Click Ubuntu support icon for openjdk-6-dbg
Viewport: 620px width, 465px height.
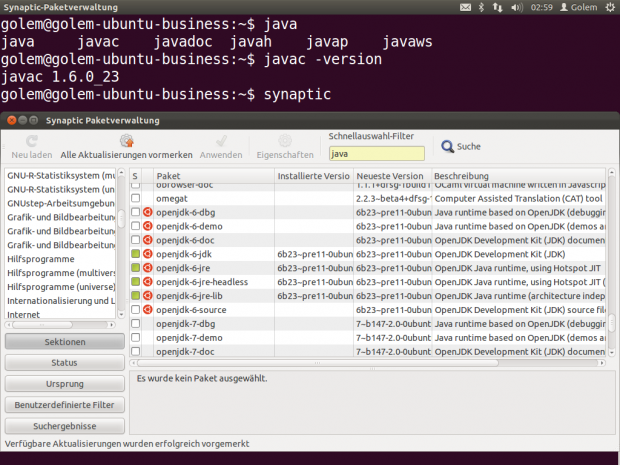pyautogui.click(x=147, y=212)
